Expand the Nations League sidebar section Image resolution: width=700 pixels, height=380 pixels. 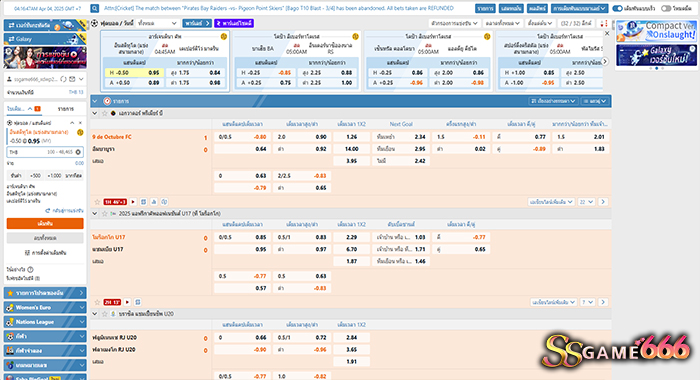tap(45, 322)
